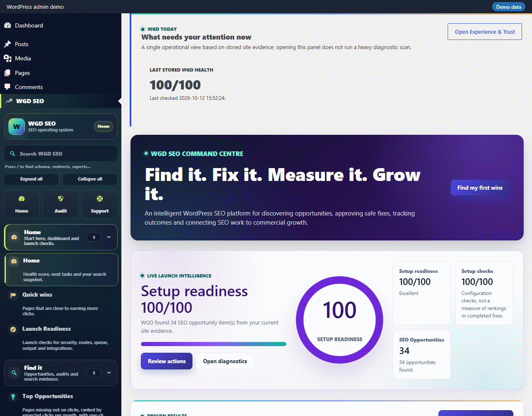Click Open Experience & Trust button
Viewport: 532px width, 416px height.
click(x=485, y=32)
